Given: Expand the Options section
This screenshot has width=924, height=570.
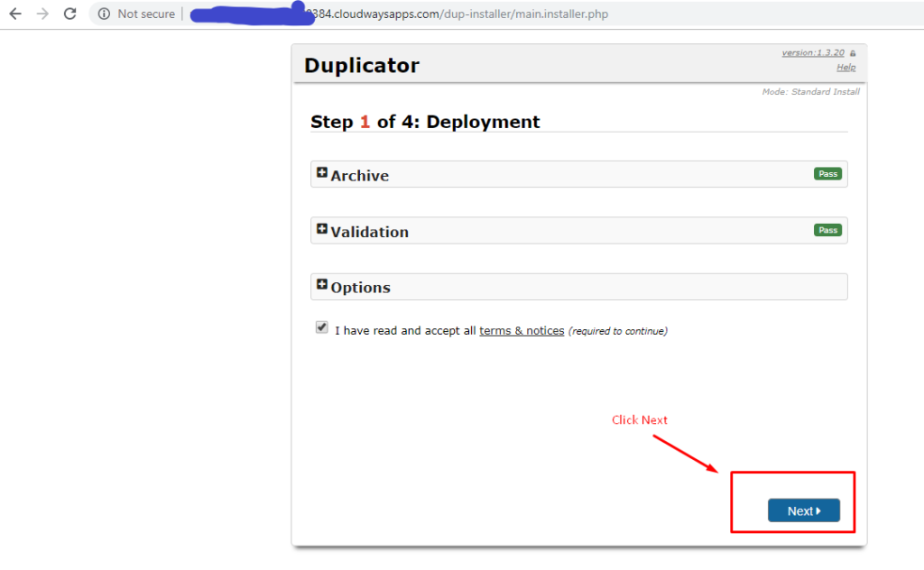Looking at the screenshot, I should (x=578, y=287).
